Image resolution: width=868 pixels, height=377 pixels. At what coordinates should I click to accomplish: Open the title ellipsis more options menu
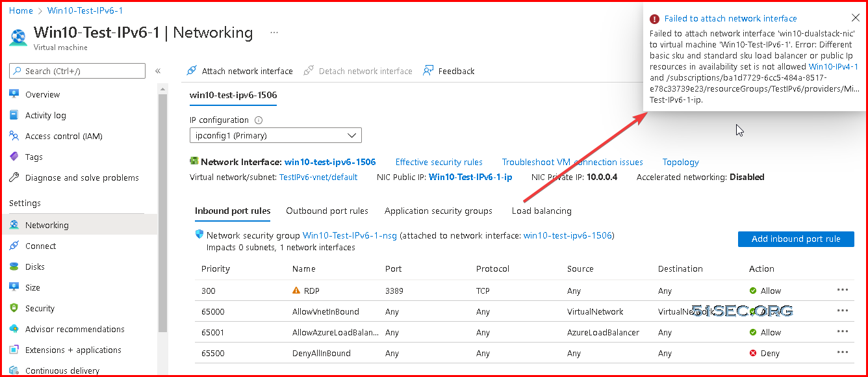[274, 32]
